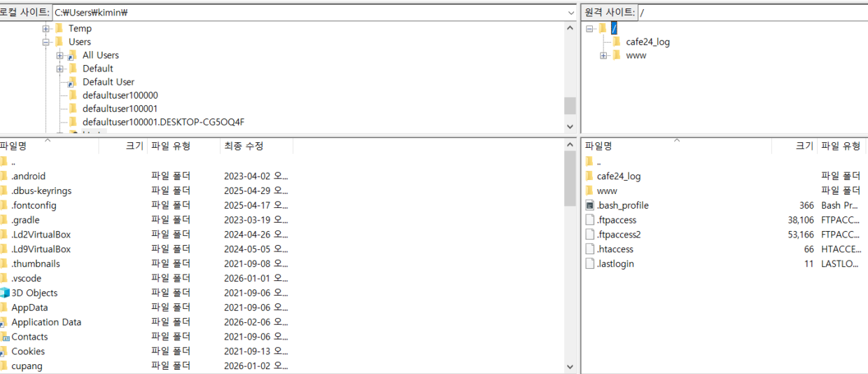Select defaultuser100000 in the local tree

120,95
